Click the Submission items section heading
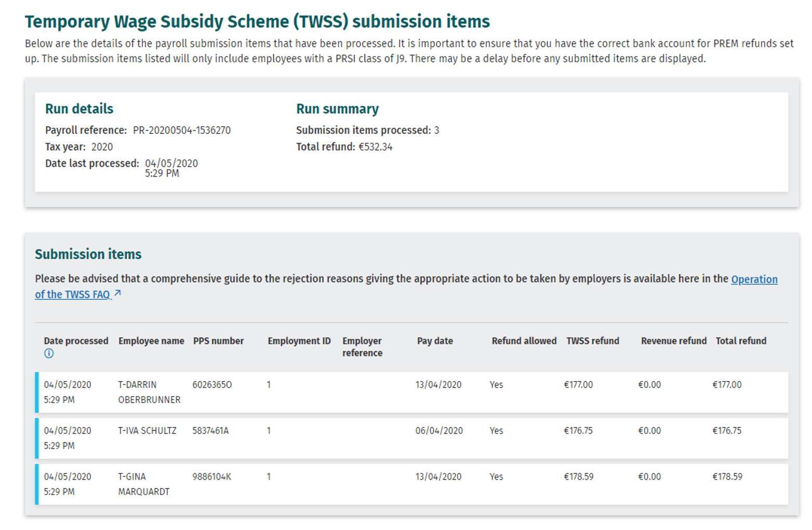Image resolution: width=812 pixels, height=530 pixels. tap(88, 254)
